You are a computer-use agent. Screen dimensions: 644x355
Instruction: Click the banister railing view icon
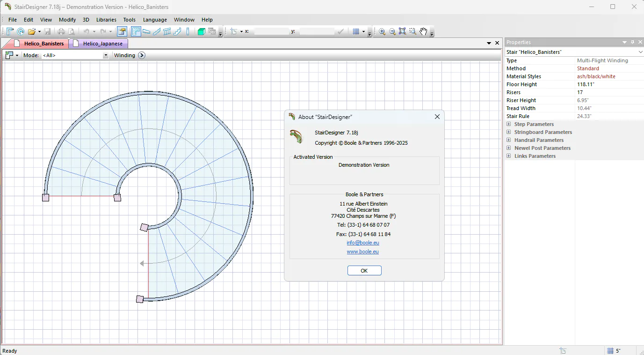tap(167, 31)
